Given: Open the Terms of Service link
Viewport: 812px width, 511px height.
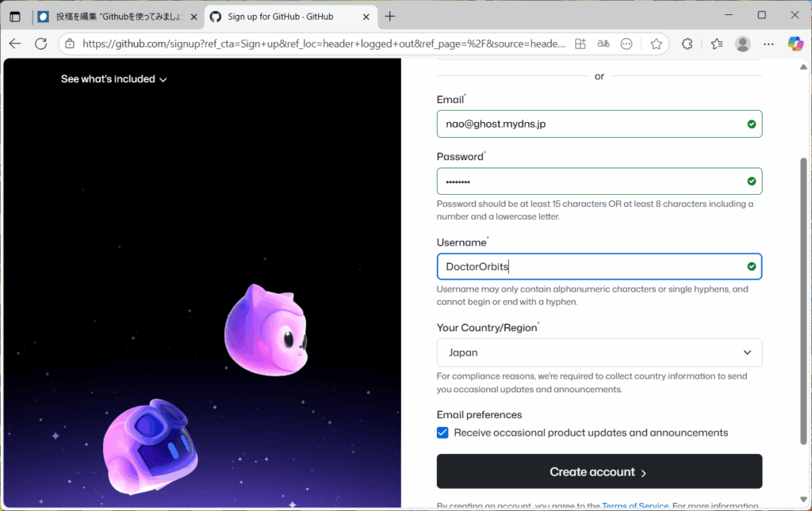Looking at the screenshot, I should pos(634,505).
